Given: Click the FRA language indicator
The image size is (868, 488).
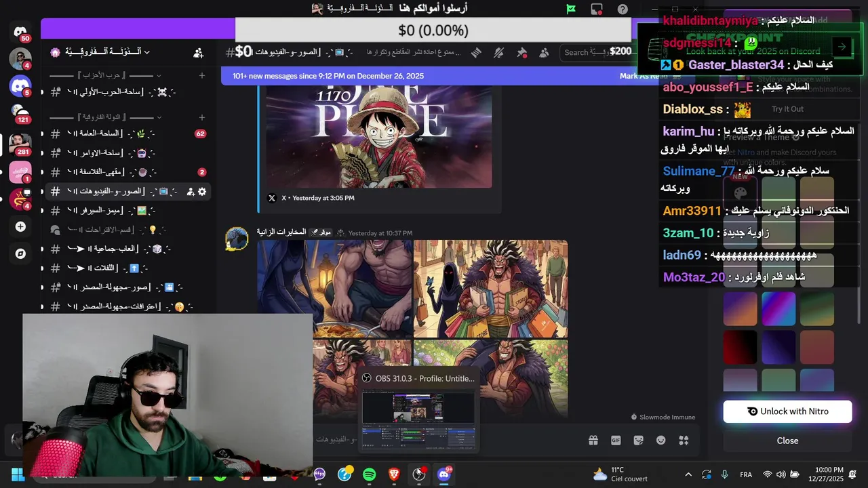Looking at the screenshot, I should pos(746,474).
